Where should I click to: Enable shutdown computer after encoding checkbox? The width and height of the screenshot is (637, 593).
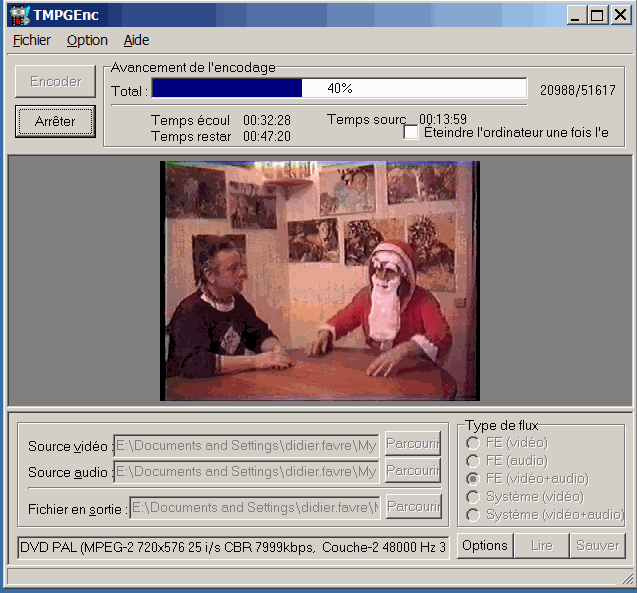411,132
